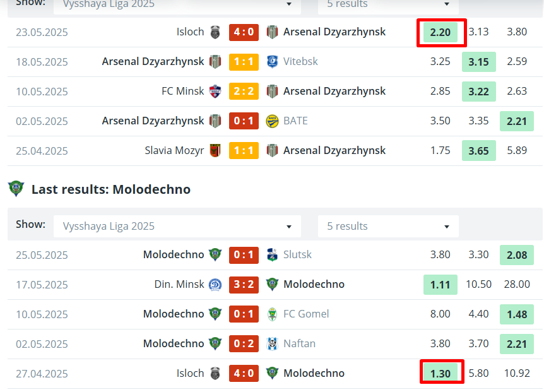This screenshot has width=544, height=392.
Task: Expand the top Vysshaya Liga 2025 selector
Action: tap(177, 6)
